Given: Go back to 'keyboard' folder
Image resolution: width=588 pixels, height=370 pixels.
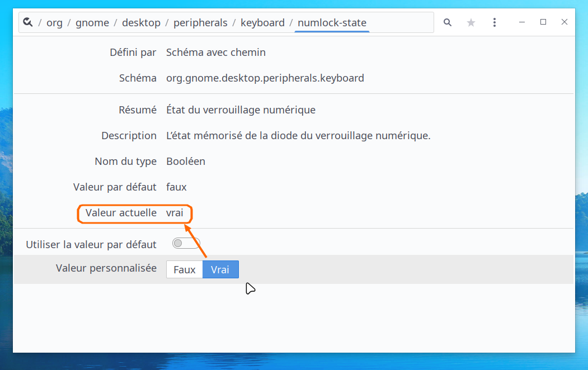Looking at the screenshot, I should click(x=262, y=23).
